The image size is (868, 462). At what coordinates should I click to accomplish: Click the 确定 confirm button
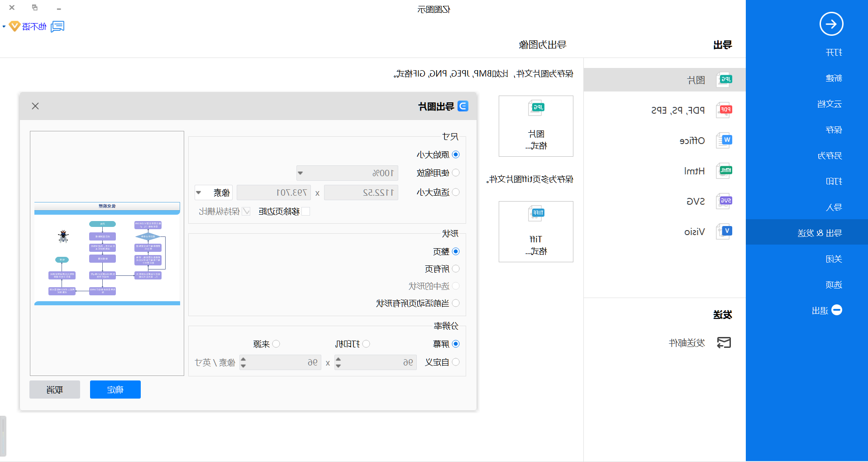(115, 390)
